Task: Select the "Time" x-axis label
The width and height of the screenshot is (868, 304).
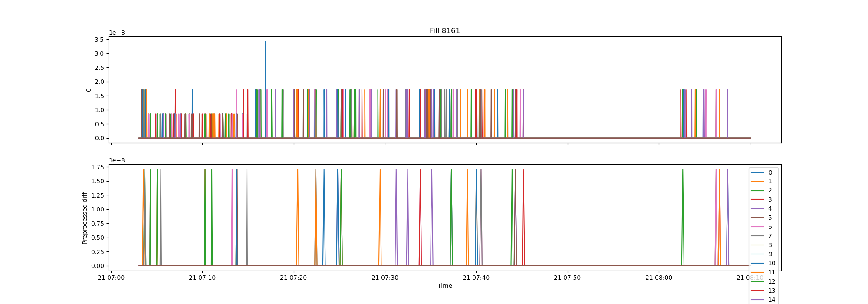Action: pyautogui.click(x=445, y=286)
